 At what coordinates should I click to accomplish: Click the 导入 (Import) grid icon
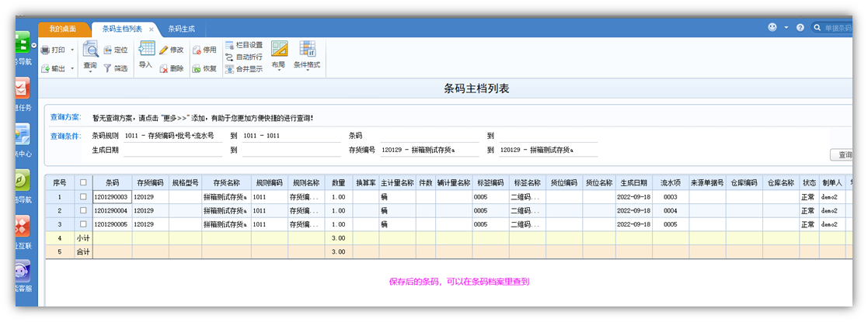tap(146, 49)
